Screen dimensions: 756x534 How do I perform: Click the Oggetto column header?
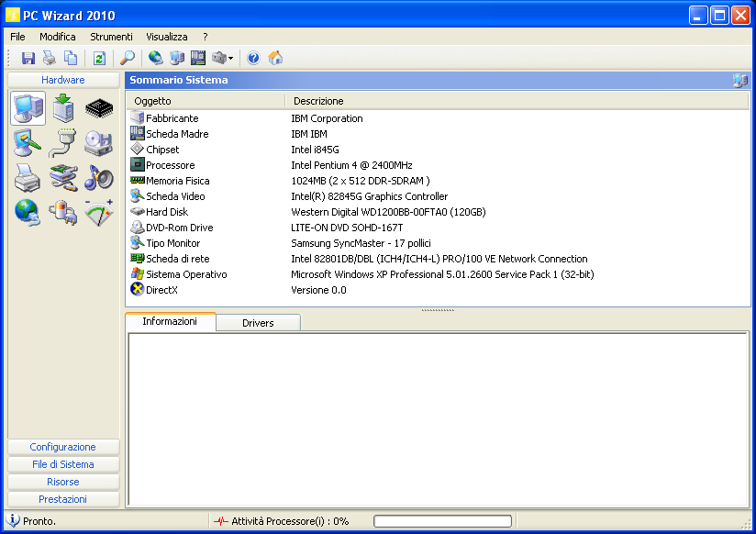pyautogui.click(x=206, y=101)
